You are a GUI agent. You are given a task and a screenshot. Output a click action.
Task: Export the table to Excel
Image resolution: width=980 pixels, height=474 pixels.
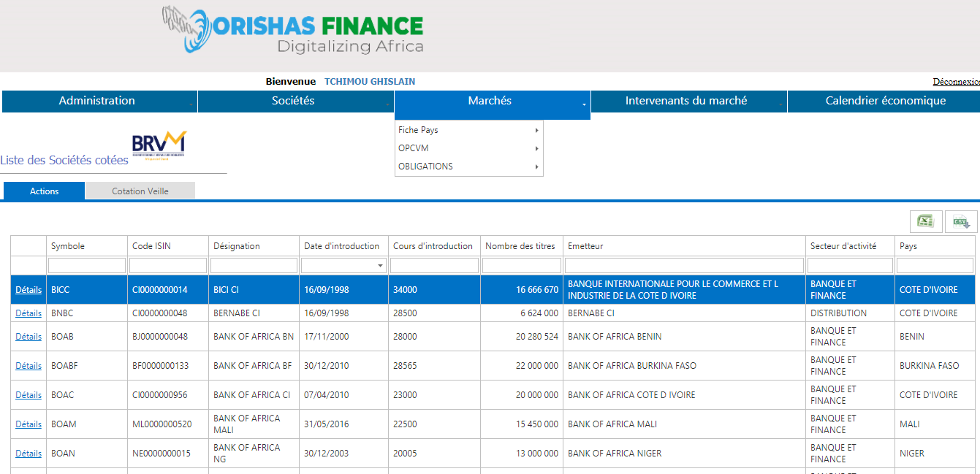pos(925,221)
